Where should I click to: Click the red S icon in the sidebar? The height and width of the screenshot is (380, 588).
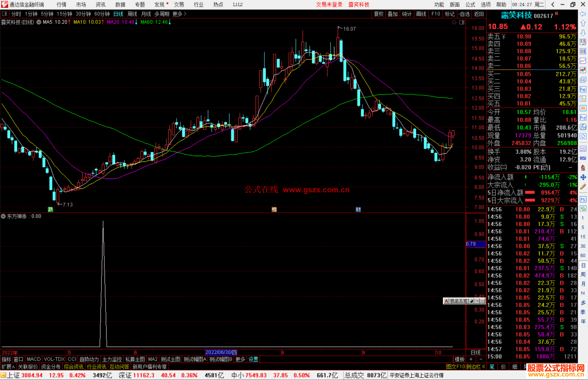[x=583, y=168]
